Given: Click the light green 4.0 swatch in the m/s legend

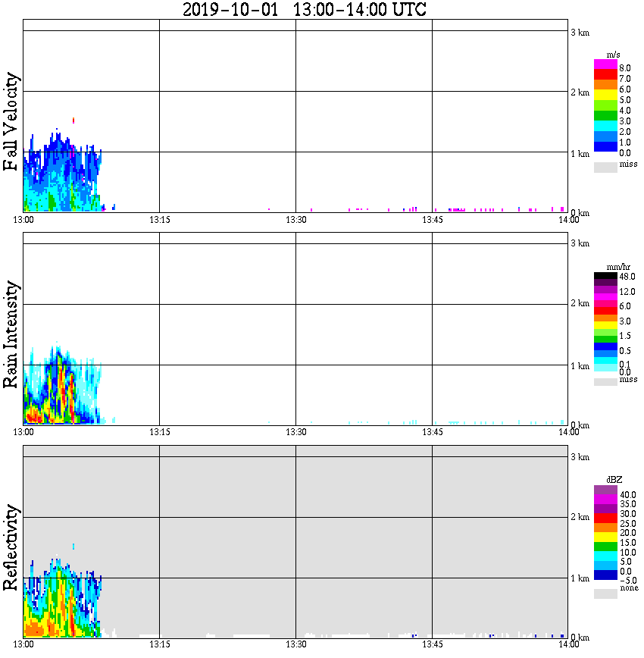Looking at the screenshot, I should [605, 106].
